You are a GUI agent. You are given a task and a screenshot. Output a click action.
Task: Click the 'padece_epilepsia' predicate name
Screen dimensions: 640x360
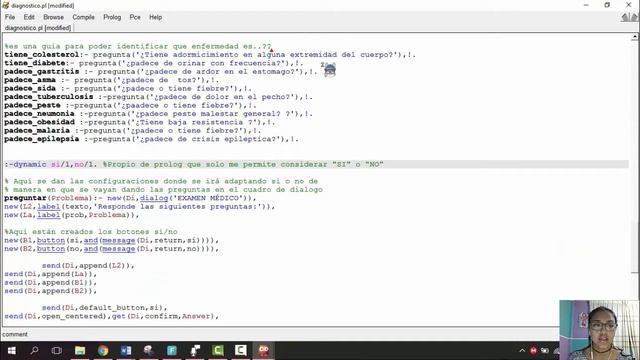click(42, 139)
